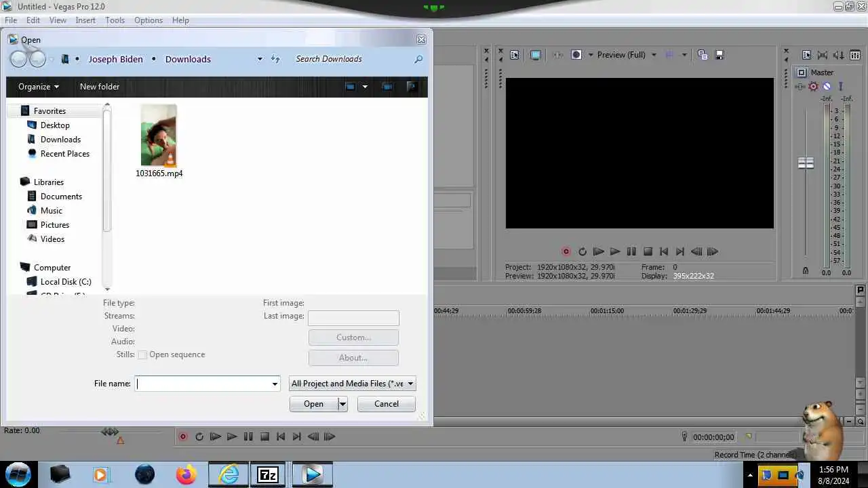
Task: Open the Documents library
Action: pyautogui.click(x=61, y=197)
